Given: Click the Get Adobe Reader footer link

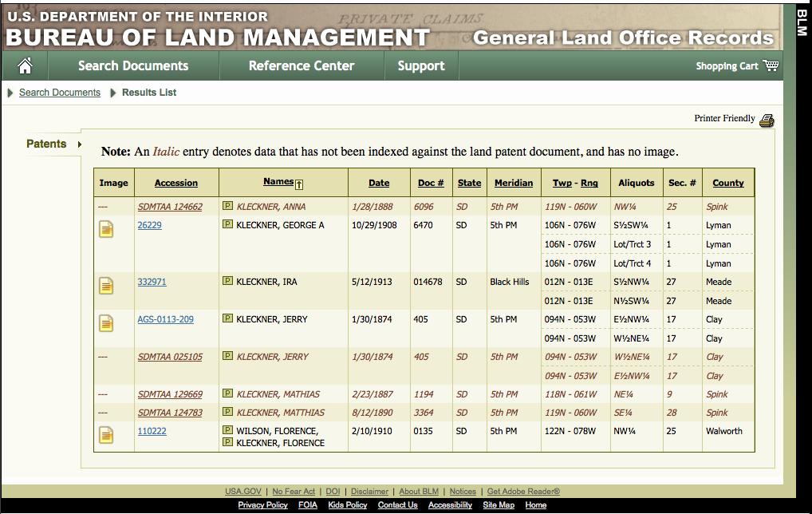Looking at the screenshot, I should click(x=523, y=492).
